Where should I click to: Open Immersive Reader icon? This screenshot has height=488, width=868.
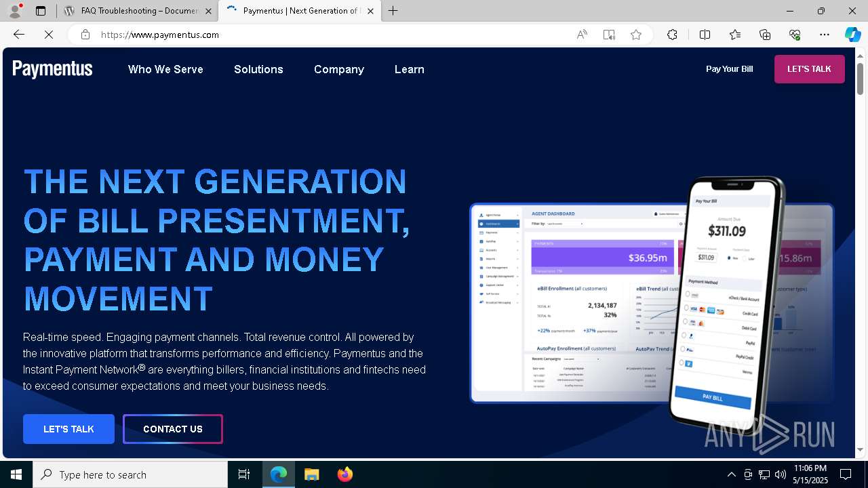(x=609, y=35)
